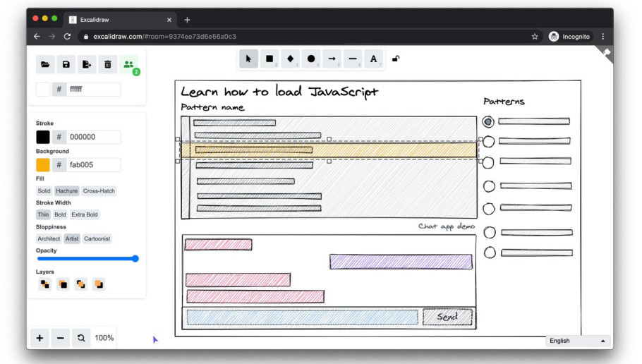Select the Text tool
Screen dimensions: 642x364
tap(373, 59)
